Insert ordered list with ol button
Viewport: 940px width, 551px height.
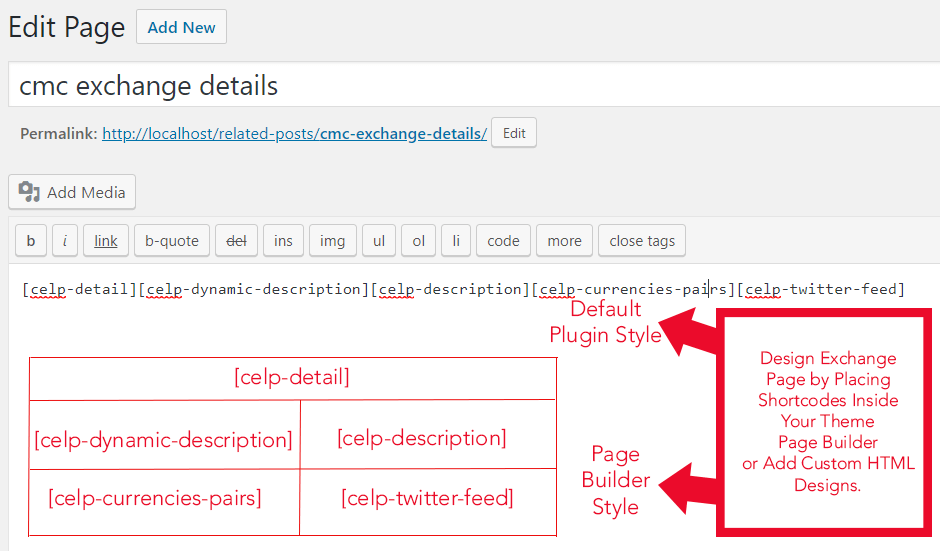click(x=418, y=241)
